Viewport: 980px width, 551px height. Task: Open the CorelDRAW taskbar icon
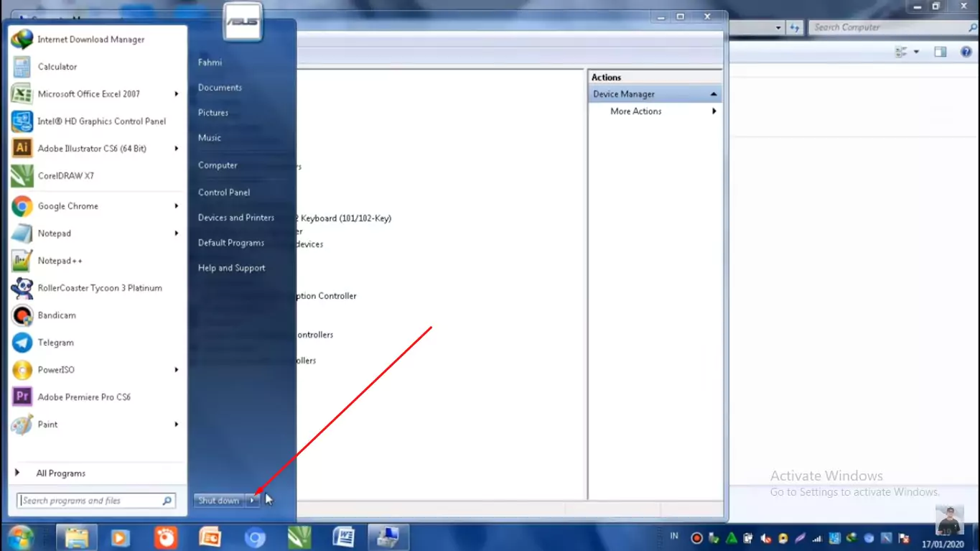pyautogui.click(x=299, y=537)
